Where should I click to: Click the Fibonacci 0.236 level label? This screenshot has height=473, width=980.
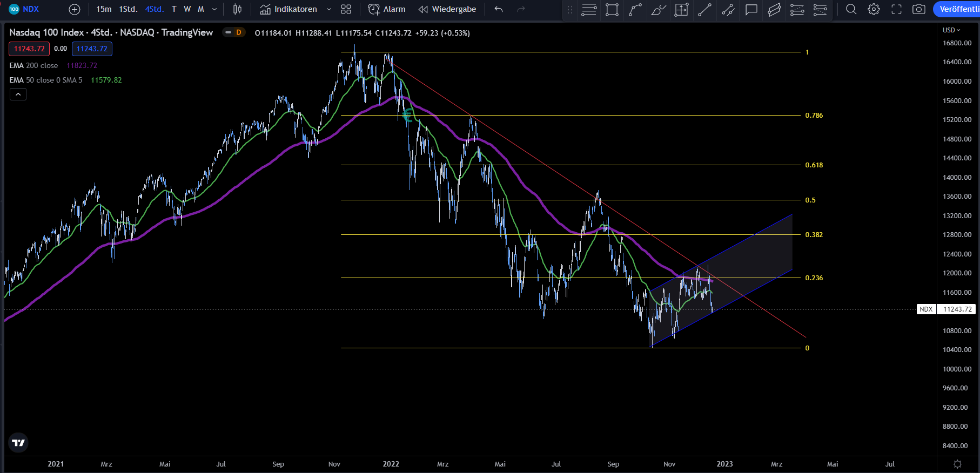coord(814,278)
